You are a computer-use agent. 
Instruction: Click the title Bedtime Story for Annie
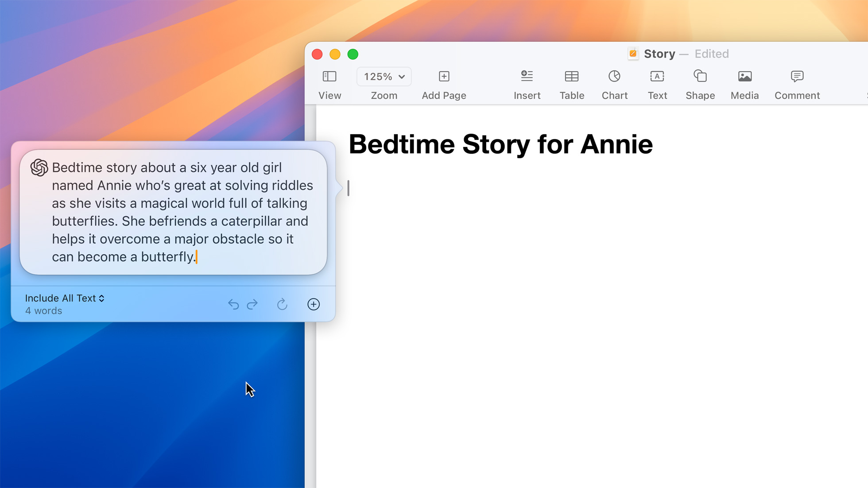tap(501, 144)
